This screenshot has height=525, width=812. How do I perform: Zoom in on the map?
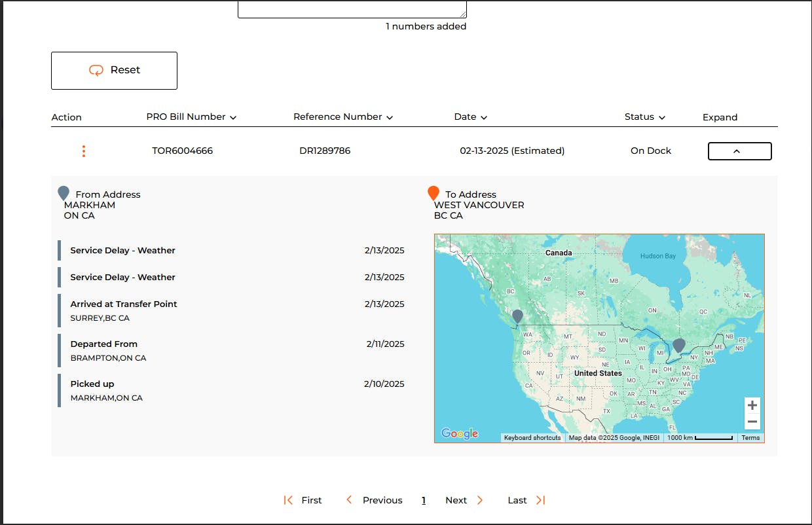[x=752, y=405]
